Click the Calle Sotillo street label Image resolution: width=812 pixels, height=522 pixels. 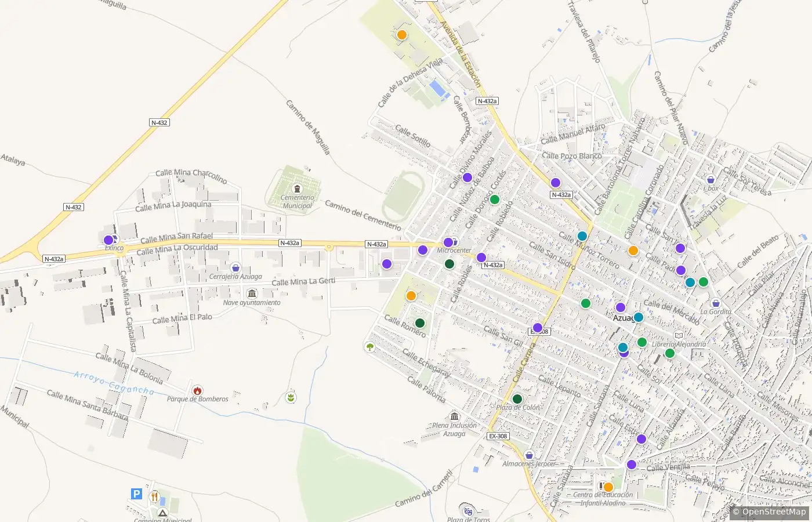[413, 135]
